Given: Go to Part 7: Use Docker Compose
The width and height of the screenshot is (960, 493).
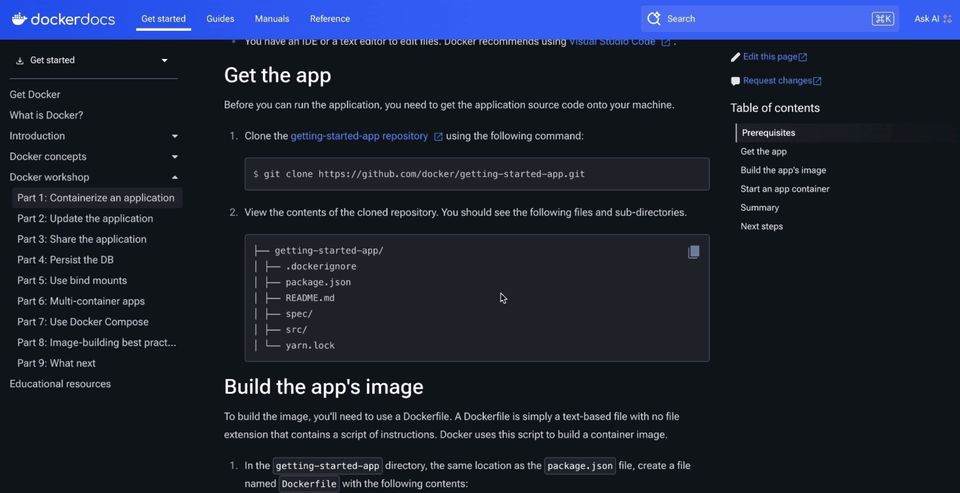Looking at the screenshot, I should (x=83, y=322).
